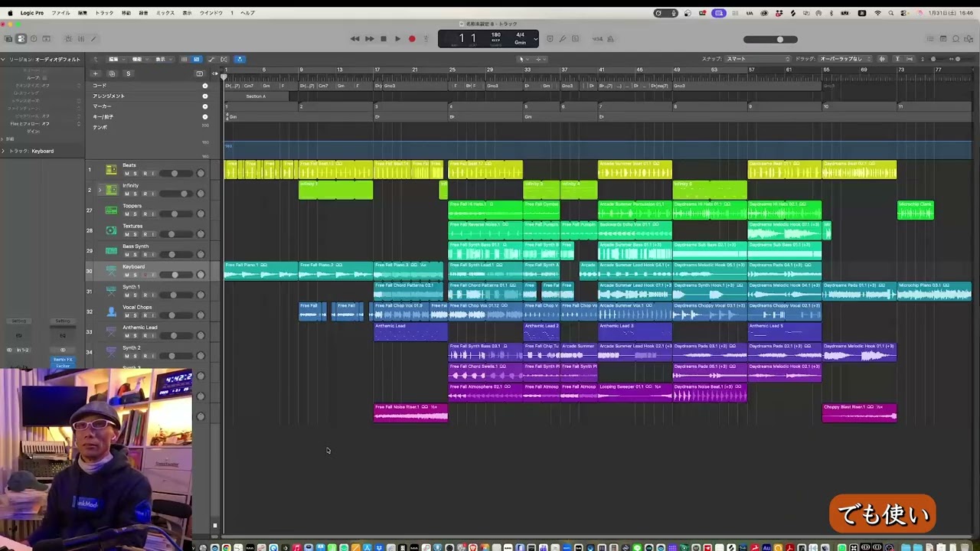Collapse the region inspector disclosure triangle
Viewport: 980px width, 551px height.
tap(3, 59)
